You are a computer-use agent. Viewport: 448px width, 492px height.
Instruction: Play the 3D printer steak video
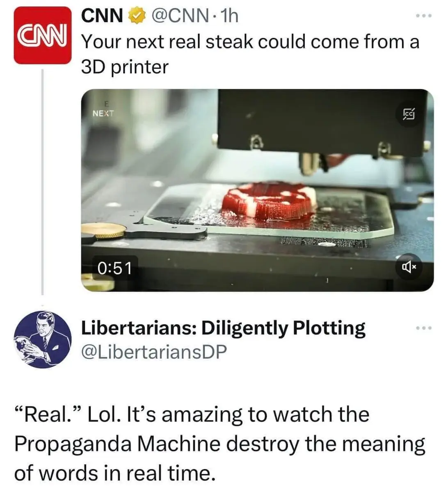coord(257,190)
